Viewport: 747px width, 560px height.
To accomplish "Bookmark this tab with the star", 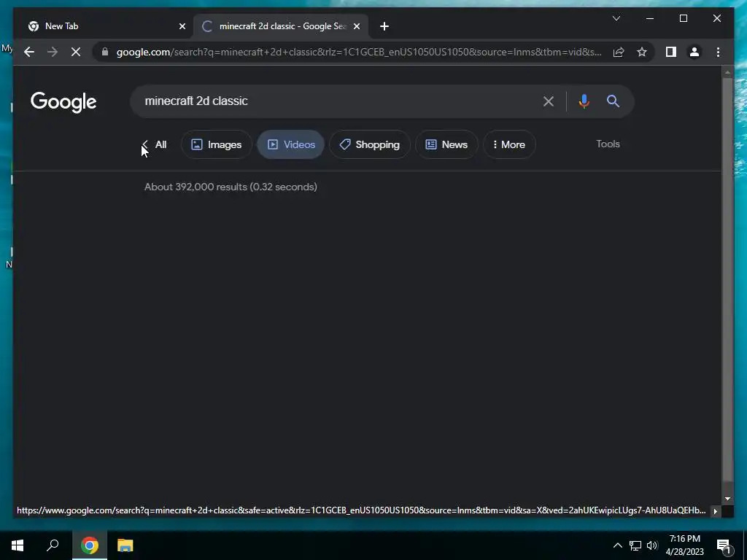I will (x=642, y=52).
